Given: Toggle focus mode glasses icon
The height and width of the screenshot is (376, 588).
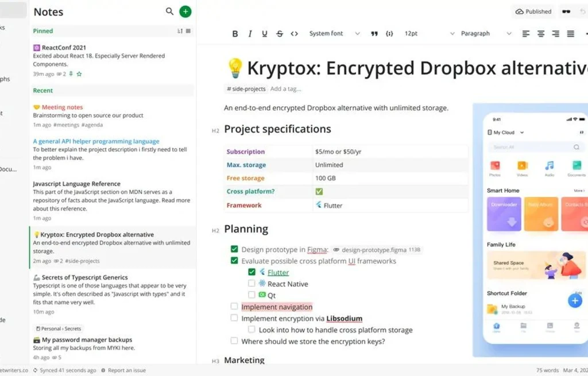Looking at the screenshot, I should click(x=566, y=11).
